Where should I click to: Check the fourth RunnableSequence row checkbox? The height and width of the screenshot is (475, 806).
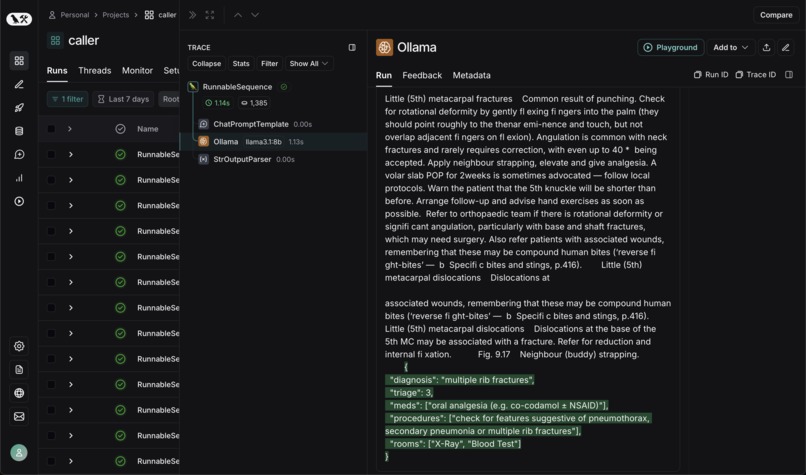[x=51, y=231]
